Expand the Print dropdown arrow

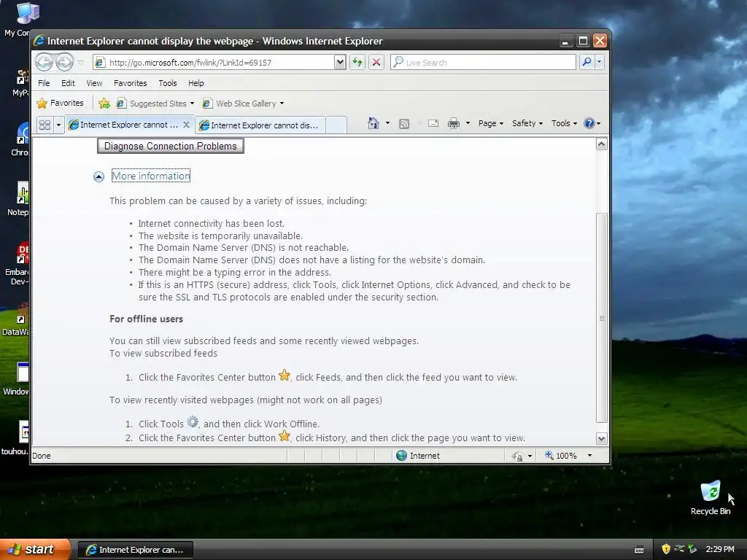pos(468,123)
